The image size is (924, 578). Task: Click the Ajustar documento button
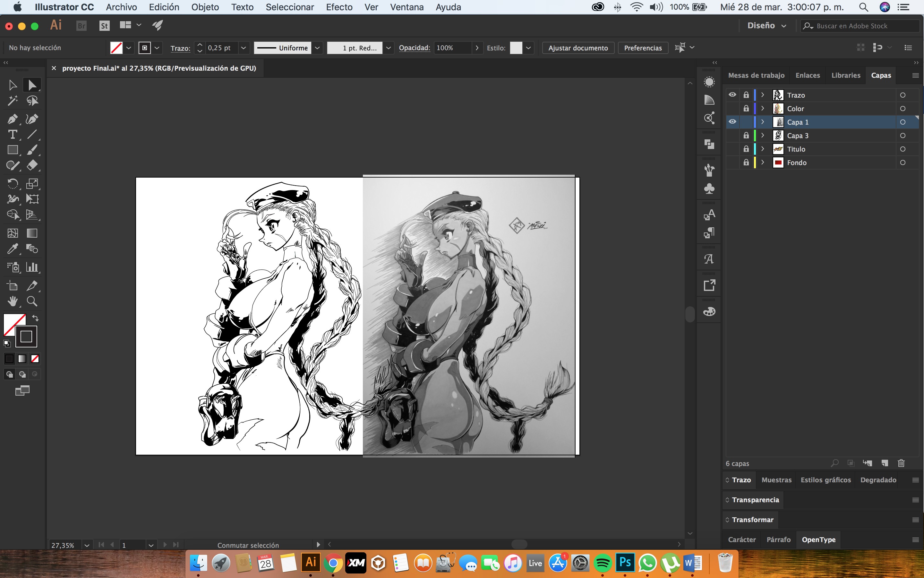[578, 48]
